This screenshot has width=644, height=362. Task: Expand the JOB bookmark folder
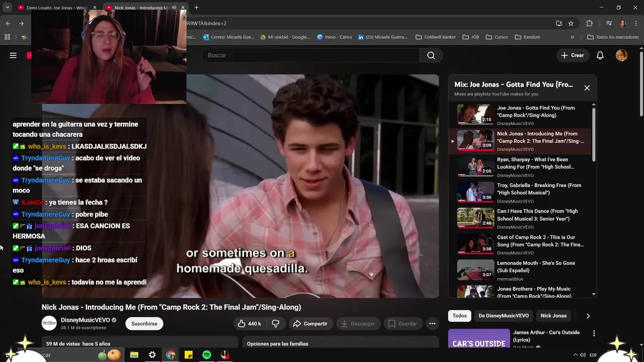tap(470, 37)
